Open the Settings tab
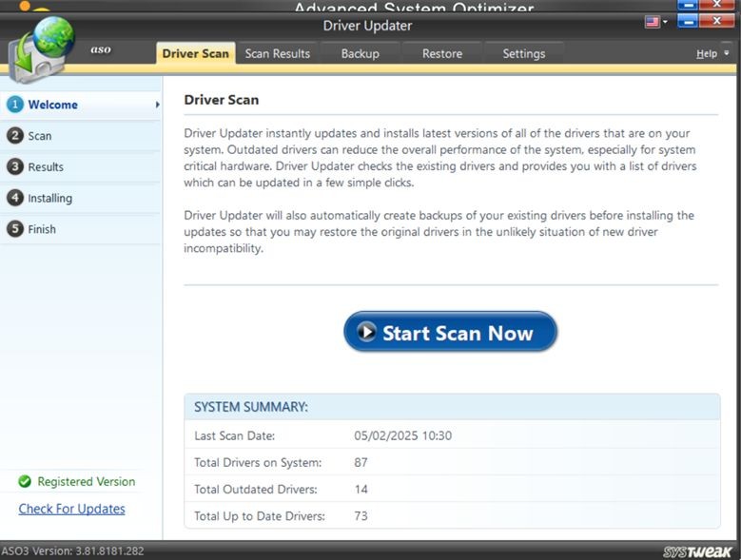This screenshot has height=560, width=741. pyautogui.click(x=523, y=54)
